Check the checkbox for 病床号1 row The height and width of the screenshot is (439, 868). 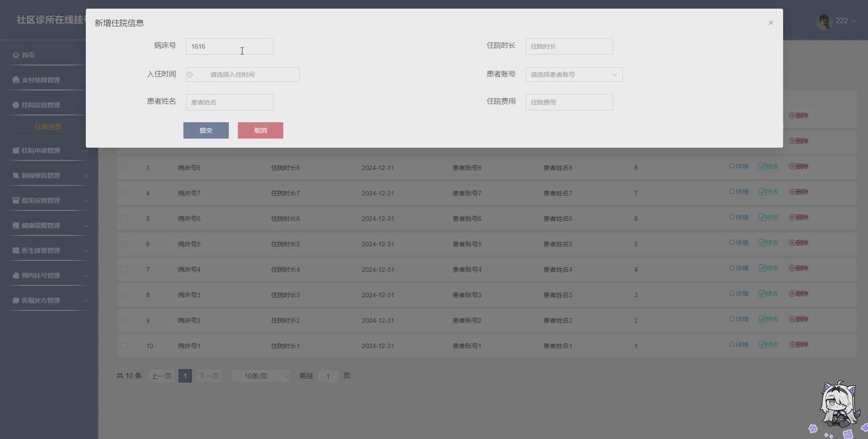point(124,346)
